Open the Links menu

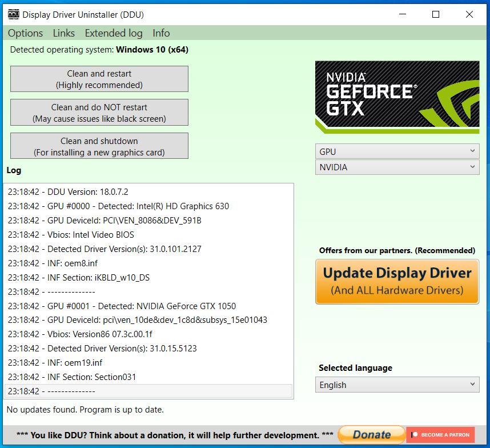click(x=64, y=33)
